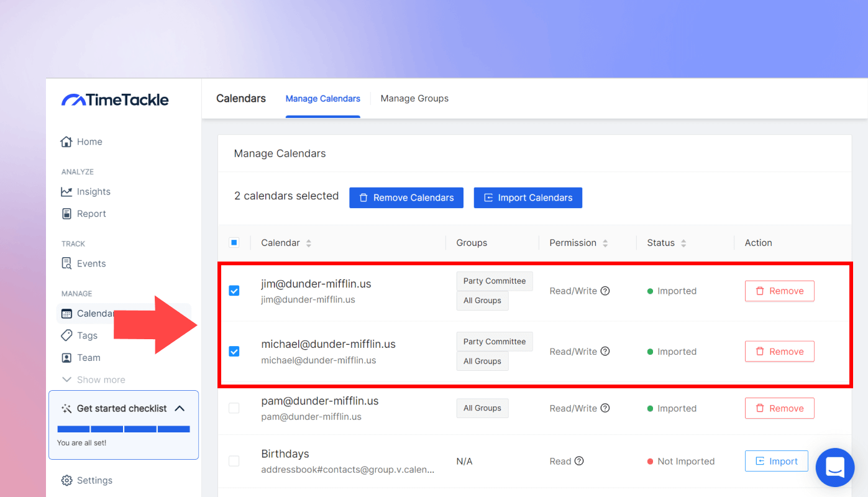
Task: Switch to Manage Calendars tab
Action: point(323,98)
